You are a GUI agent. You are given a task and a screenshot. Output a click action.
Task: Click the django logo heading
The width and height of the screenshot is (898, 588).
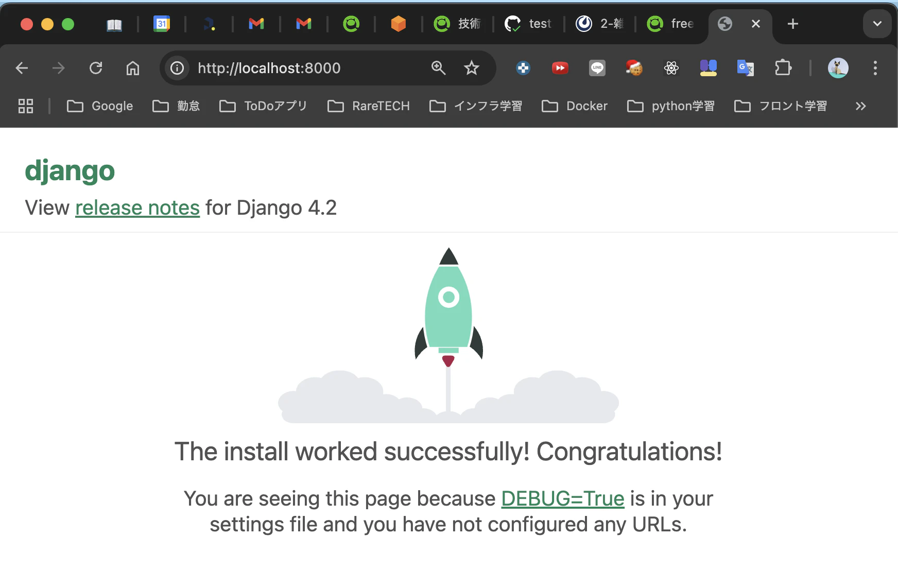tap(70, 171)
